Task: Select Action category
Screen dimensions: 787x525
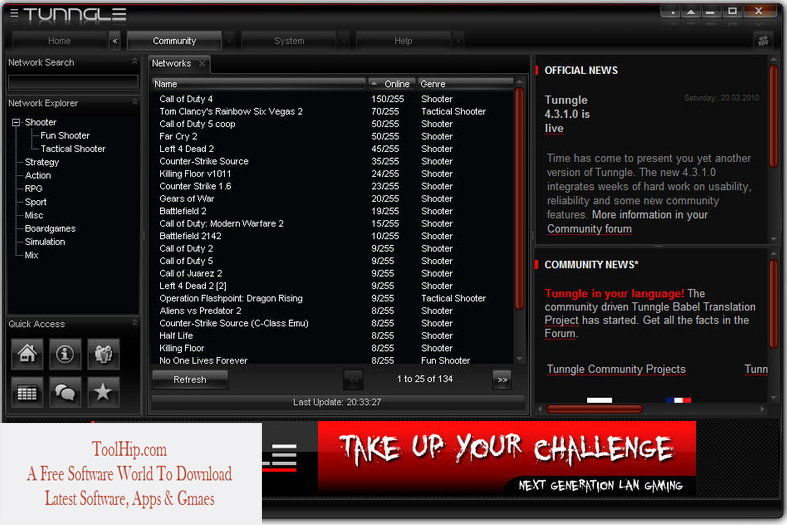Action: coord(38,175)
